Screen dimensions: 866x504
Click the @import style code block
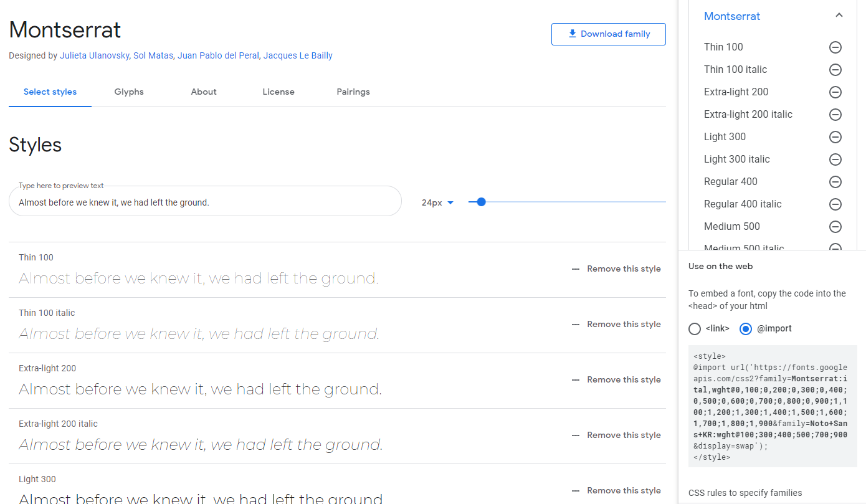pos(773,406)
